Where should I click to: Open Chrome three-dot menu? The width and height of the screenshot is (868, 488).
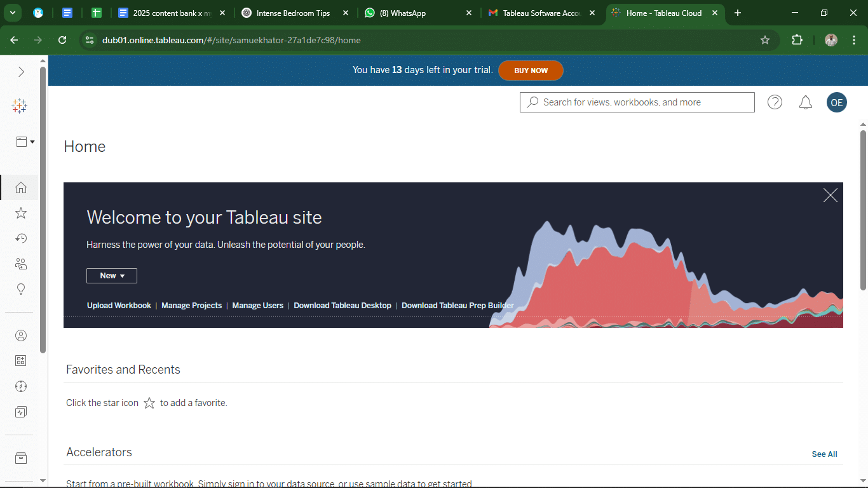854,40
